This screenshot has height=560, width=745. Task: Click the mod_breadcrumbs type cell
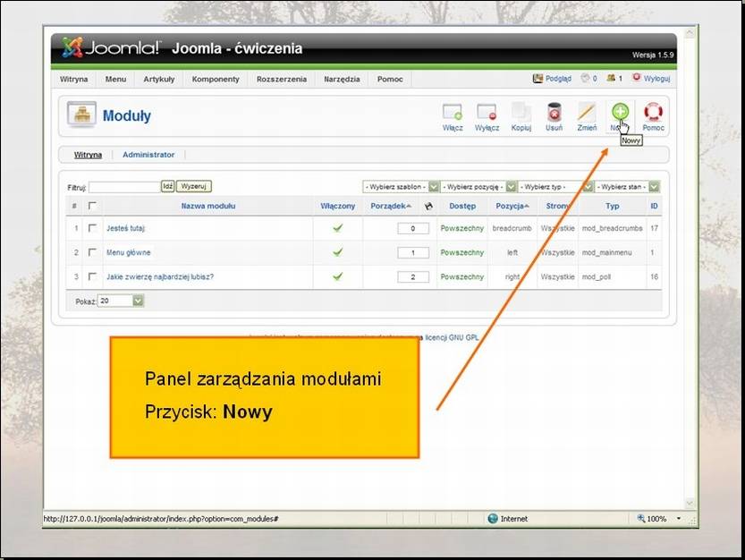pos(612,228)
